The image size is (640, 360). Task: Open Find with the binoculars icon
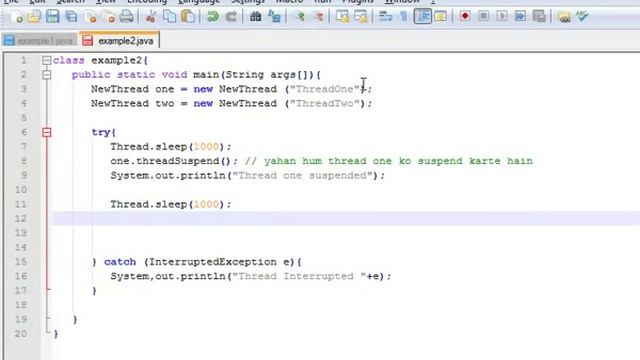(x=256, y=17)
